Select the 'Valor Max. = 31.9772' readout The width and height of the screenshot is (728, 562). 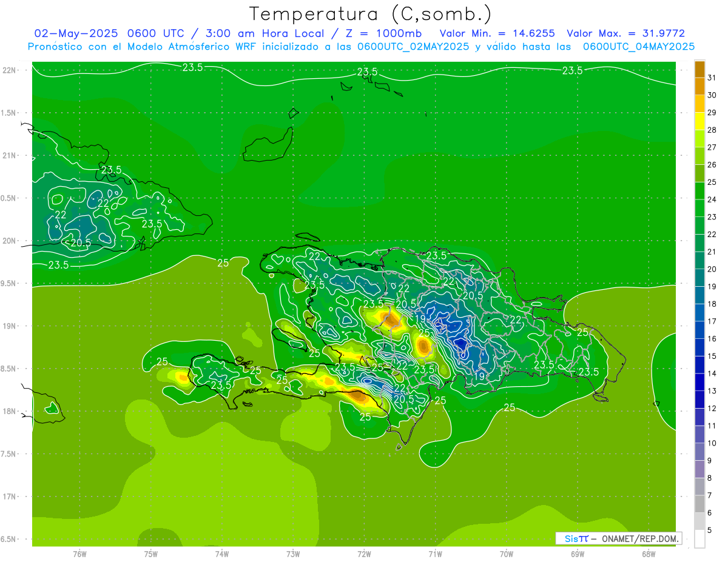point(625,33)
